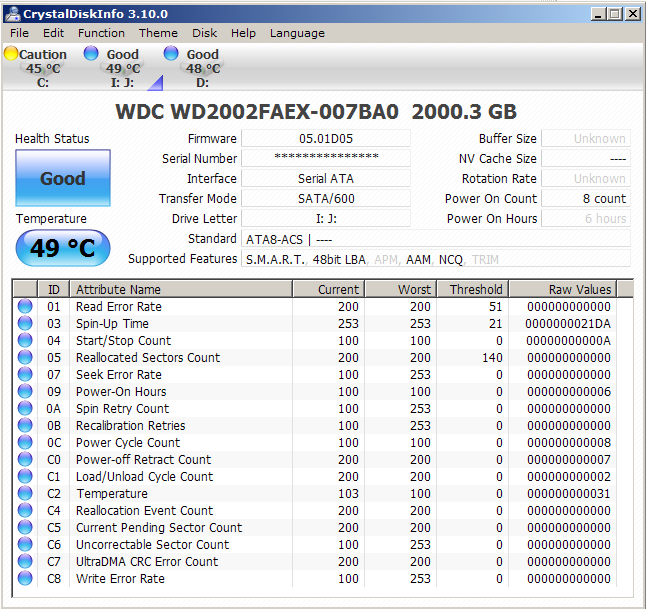Click status icon of Seek Error Rate row

[x=25, y=374]
